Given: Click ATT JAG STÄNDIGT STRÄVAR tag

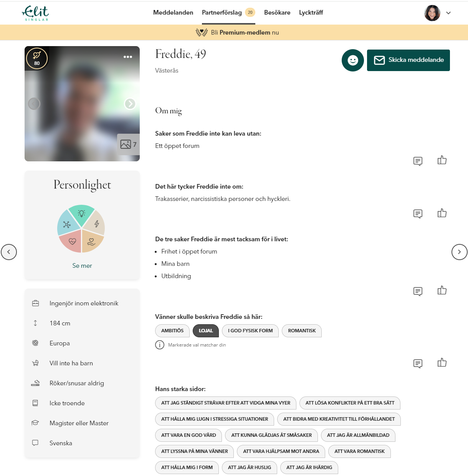Looking at the screenshot, I should (226, 403).
